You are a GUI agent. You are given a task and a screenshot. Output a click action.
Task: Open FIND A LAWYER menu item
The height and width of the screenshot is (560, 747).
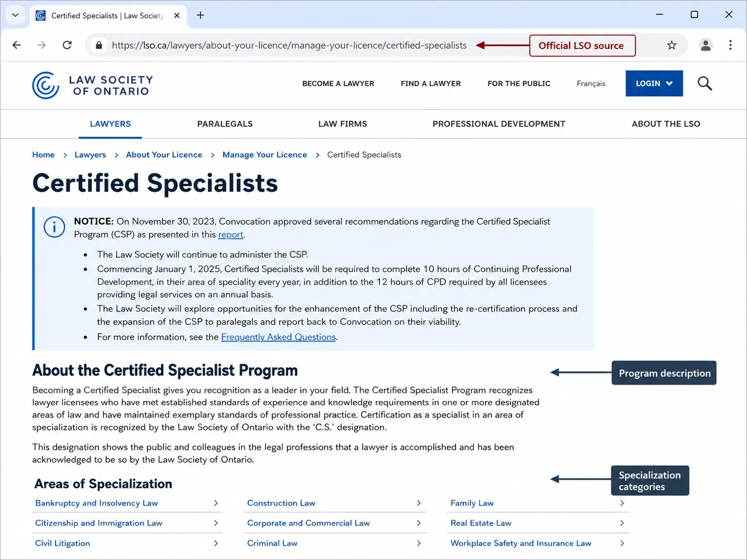point(431,84)
